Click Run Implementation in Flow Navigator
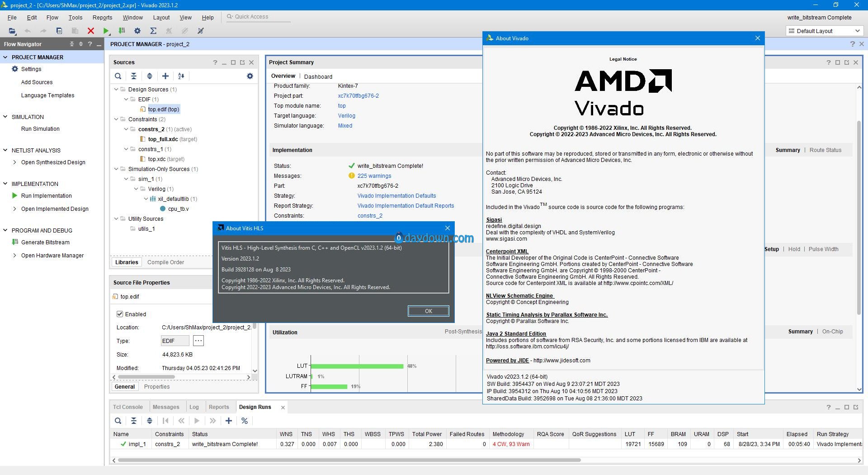Viewport: 868px width, 475px height. coord(46,195)
